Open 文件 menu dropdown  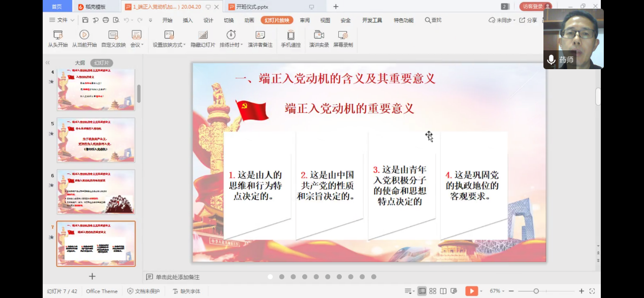[62, 20]
